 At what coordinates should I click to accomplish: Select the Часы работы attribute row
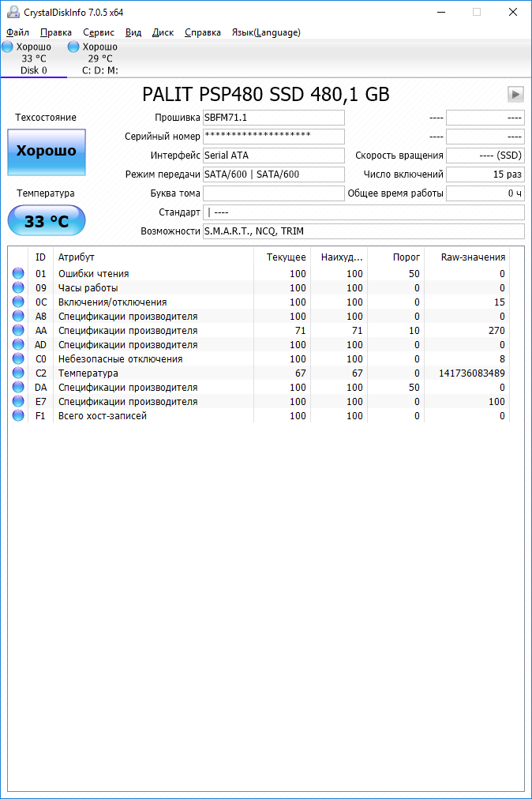click(x=259, y=287)
